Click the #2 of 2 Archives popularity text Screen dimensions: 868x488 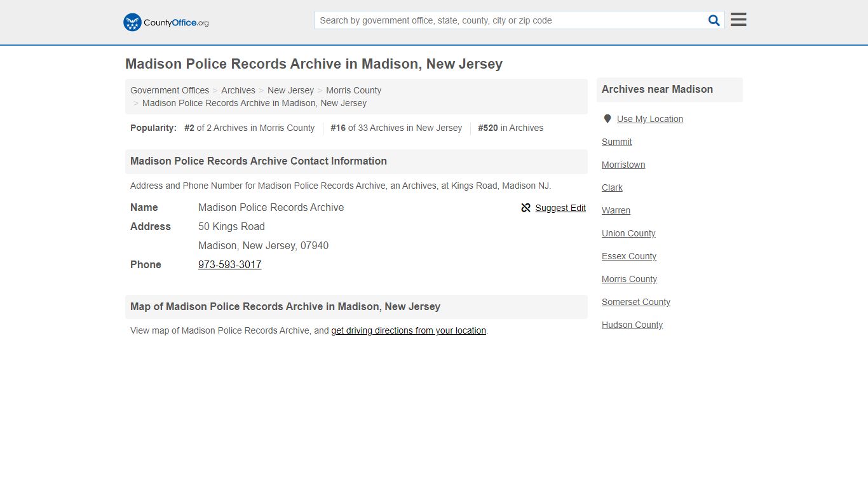[x=249, y=128]
